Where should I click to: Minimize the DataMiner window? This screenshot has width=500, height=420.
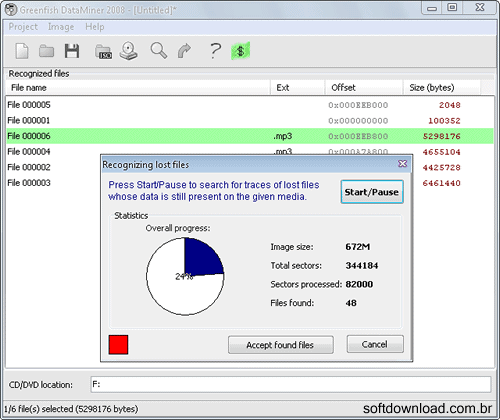432,8
